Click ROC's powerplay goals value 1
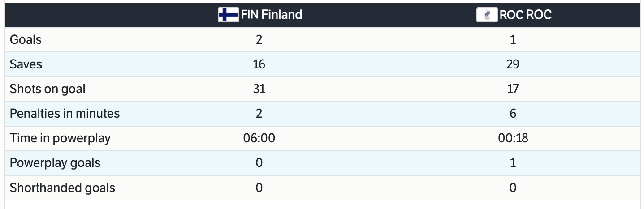The width and height of the screenshot is (644, 209). coord(513,163)
